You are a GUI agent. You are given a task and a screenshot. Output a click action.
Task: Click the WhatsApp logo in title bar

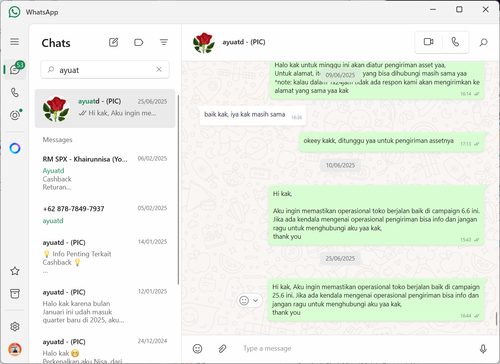[x=14, y=12]
